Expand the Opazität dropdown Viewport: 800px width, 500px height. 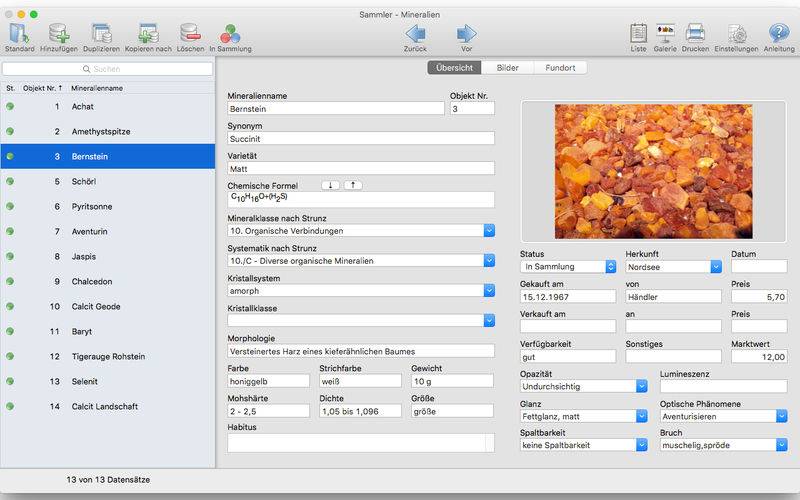[642, 387]
